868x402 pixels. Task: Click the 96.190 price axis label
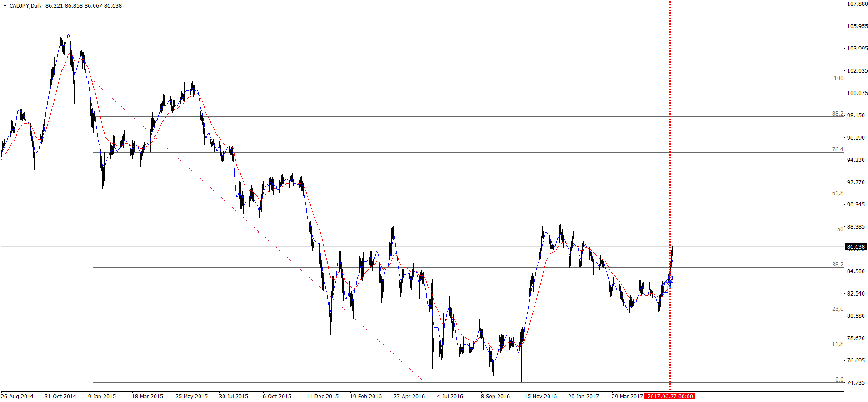(856, 138)
